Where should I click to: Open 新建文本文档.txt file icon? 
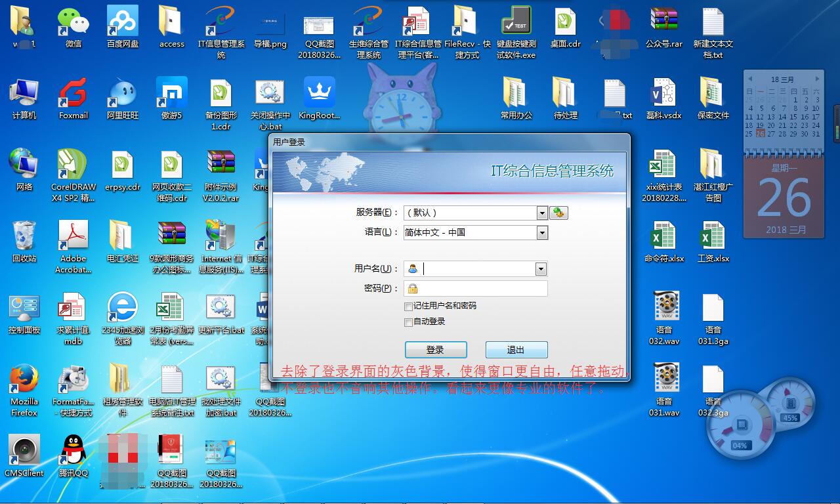coord(713,33)
